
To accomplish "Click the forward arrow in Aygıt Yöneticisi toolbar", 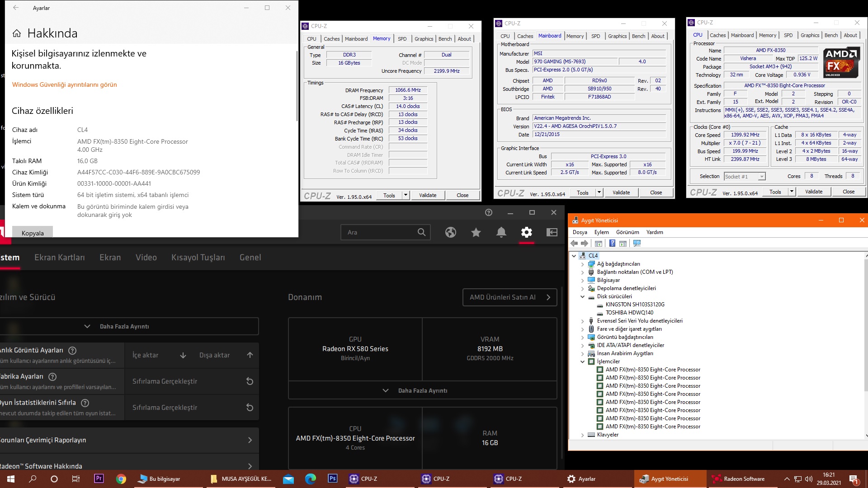I will [585, 244].
